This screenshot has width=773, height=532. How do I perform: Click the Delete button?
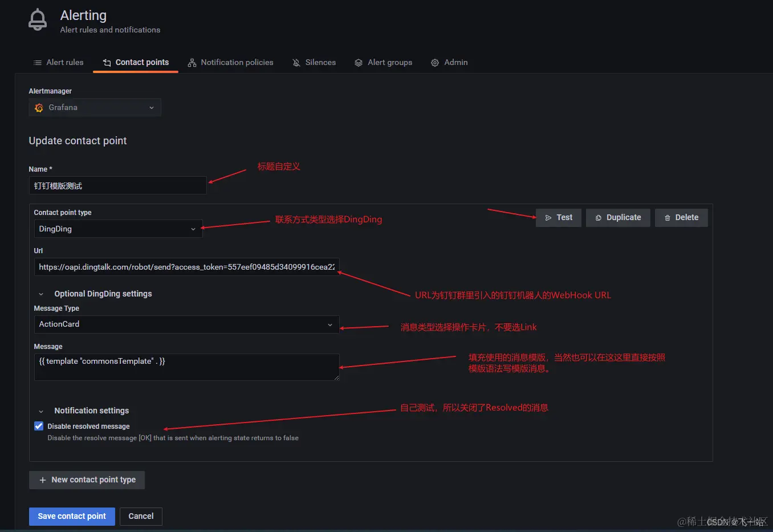681,218
